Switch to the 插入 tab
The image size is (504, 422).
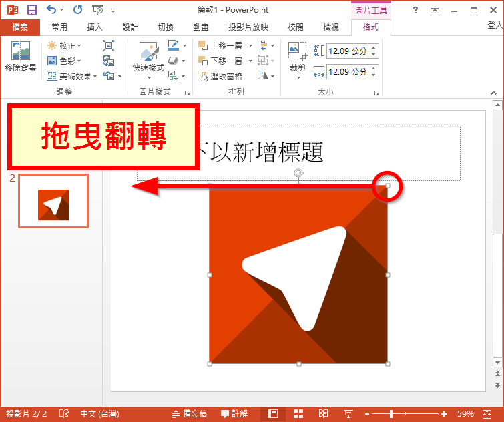click(x=95, y=27)
